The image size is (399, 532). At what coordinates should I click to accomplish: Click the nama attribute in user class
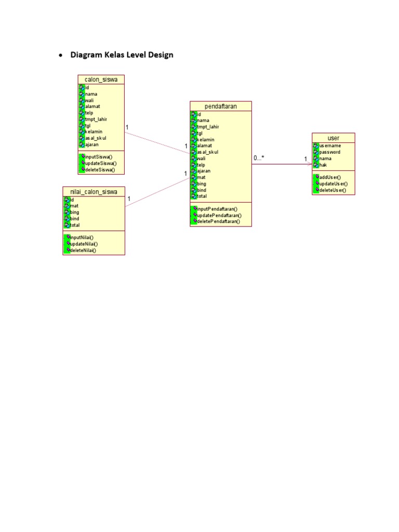coord(325,159)
